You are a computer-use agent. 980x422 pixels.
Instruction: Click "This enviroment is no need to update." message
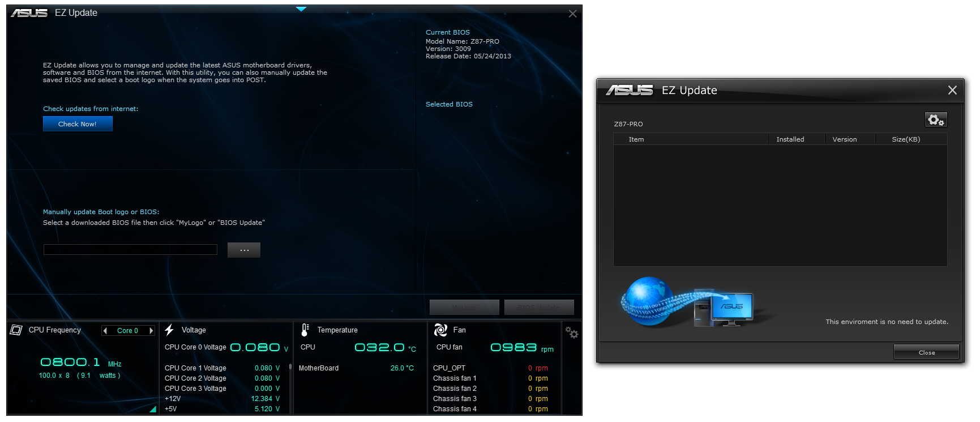click(887, 322)
